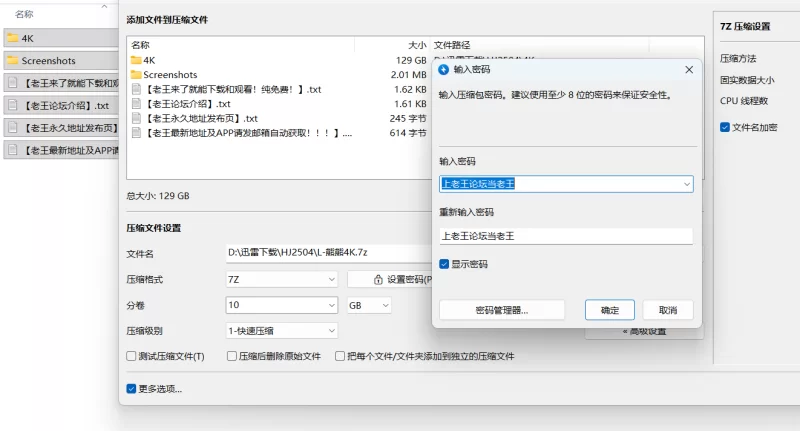This screenshot has height=431, width=800.
Task: Toggle the 显示密码 checkbox
Action: (444, 264)
